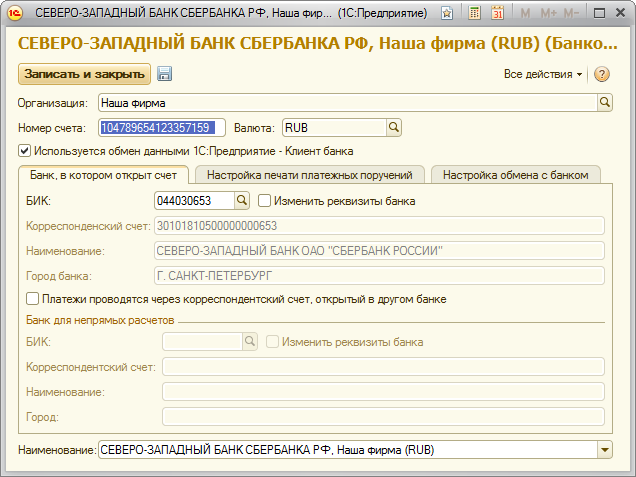Click the BIK field with 044030653
Viewport: 636px width, 477px height.
coord(194,200)
